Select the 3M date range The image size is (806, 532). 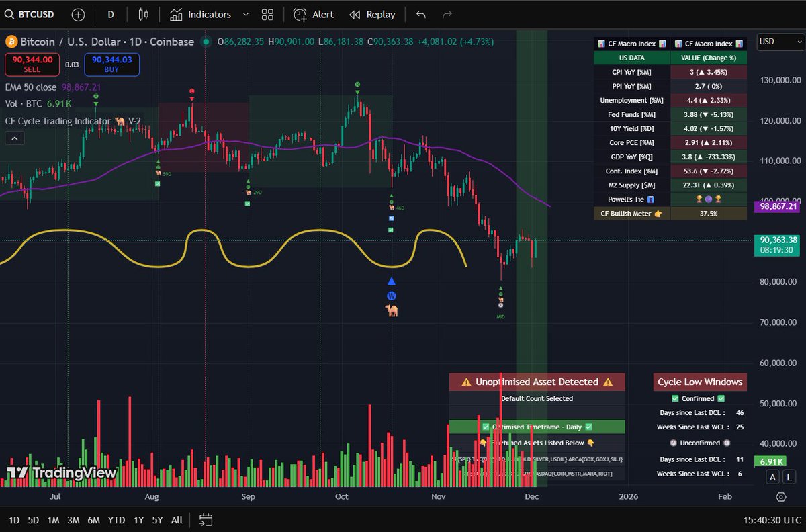click(73, 520)
